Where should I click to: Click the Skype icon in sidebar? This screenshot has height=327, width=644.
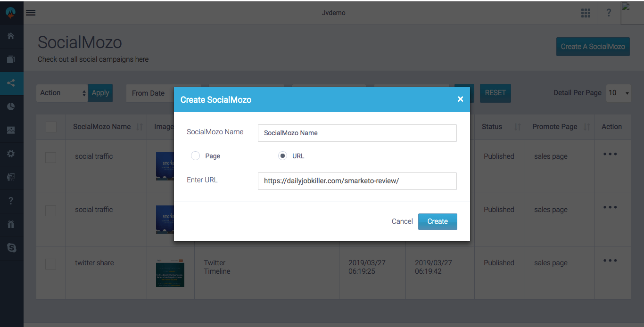click(11, 247)
